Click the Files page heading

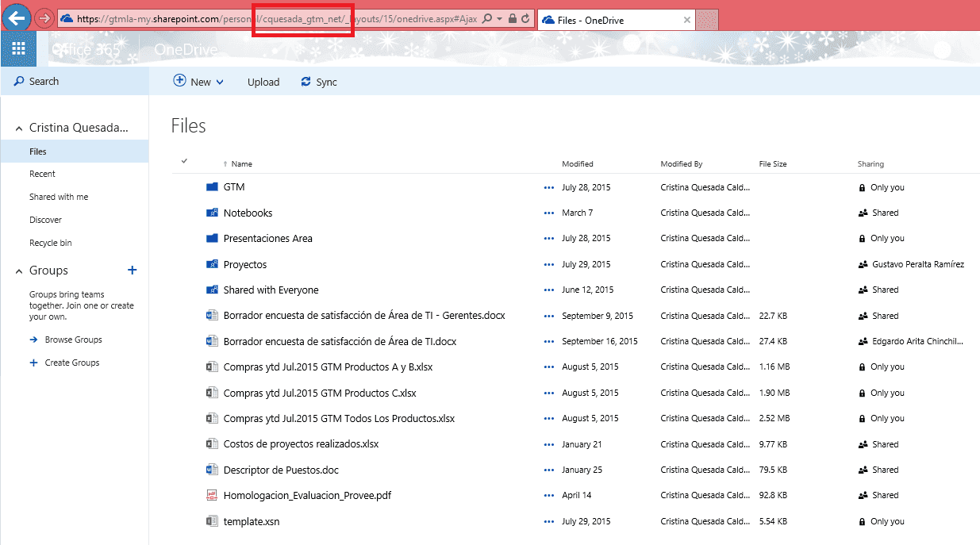pos(189,125)
